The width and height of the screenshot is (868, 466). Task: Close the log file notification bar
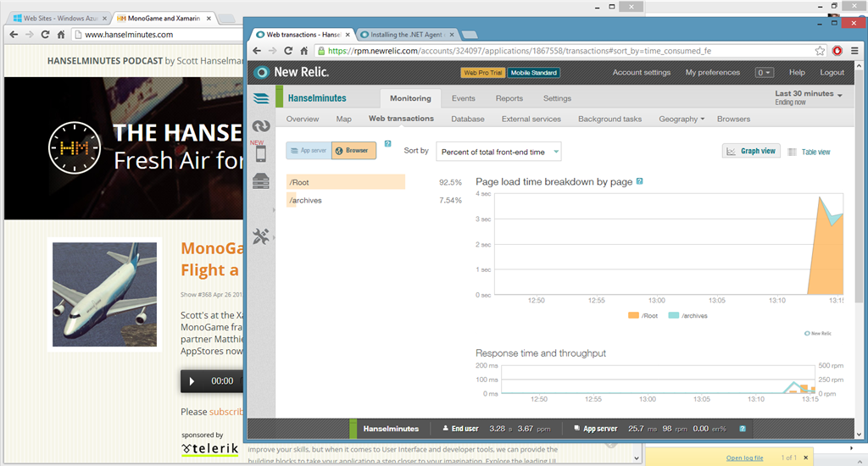point(805,458)
